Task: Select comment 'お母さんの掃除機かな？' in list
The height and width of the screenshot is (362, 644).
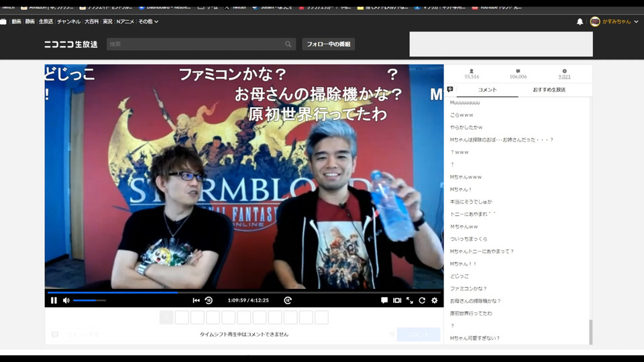Action: point(475,301)
